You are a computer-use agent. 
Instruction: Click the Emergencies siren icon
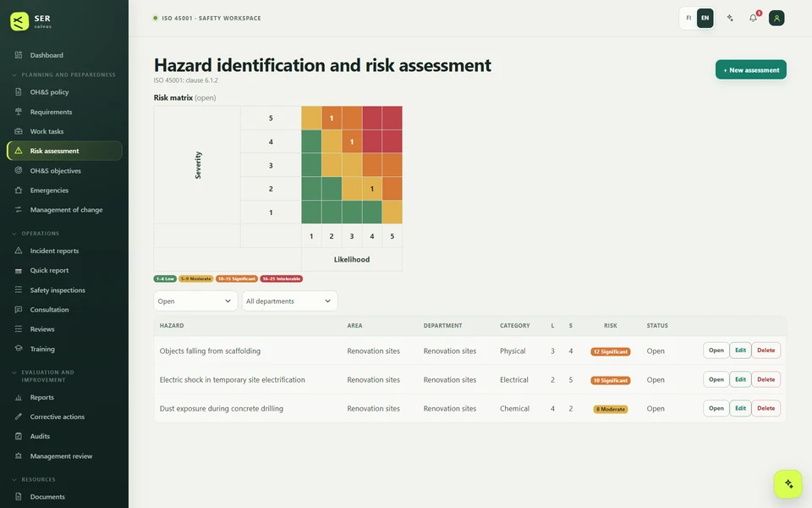coord(19,190)
